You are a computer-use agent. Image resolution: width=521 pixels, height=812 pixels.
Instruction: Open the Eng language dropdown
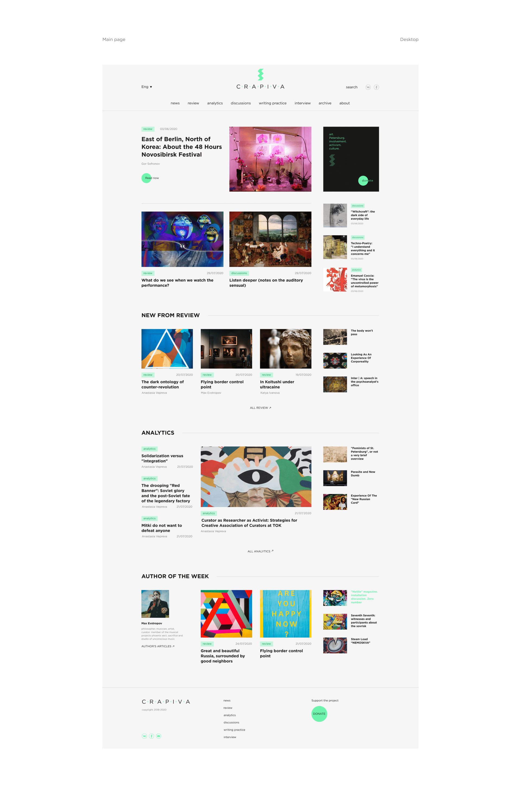pyautogui.click(x=147, y=87)
